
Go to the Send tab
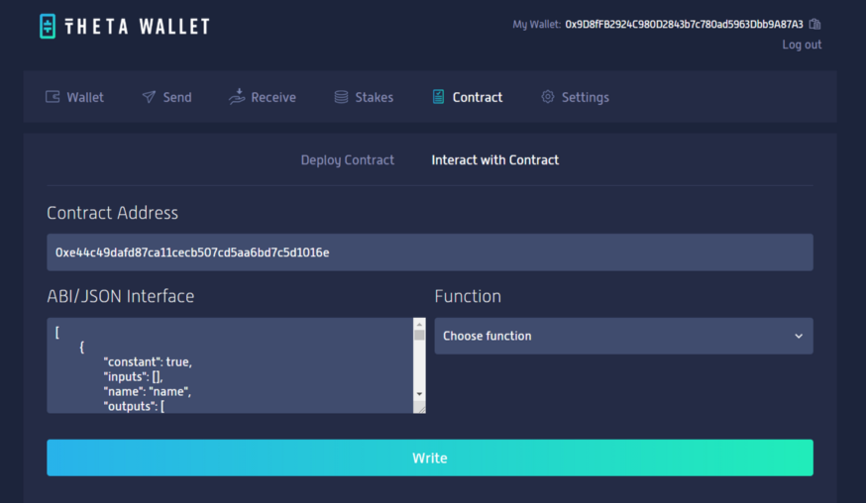[166, 97]
